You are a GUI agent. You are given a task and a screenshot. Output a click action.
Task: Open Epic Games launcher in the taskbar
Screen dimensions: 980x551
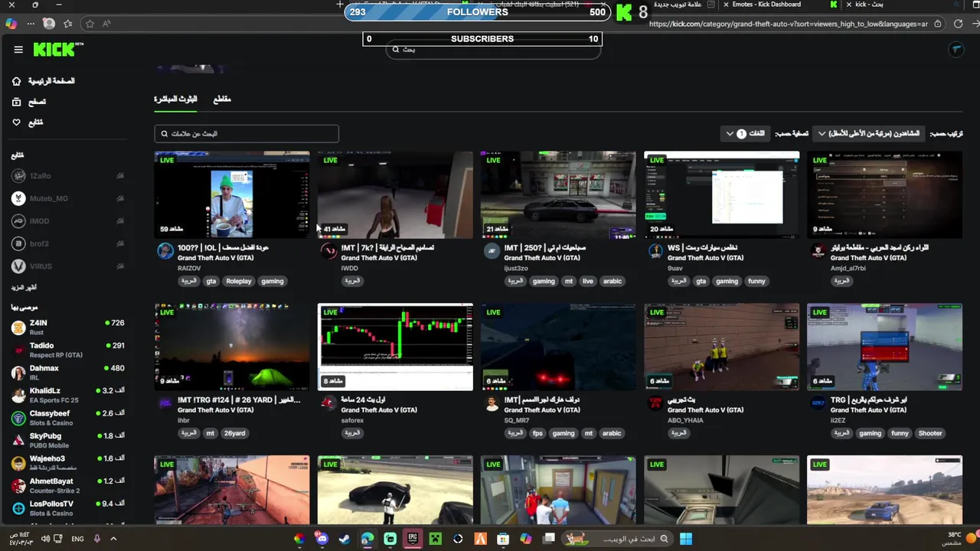(413, 539)
